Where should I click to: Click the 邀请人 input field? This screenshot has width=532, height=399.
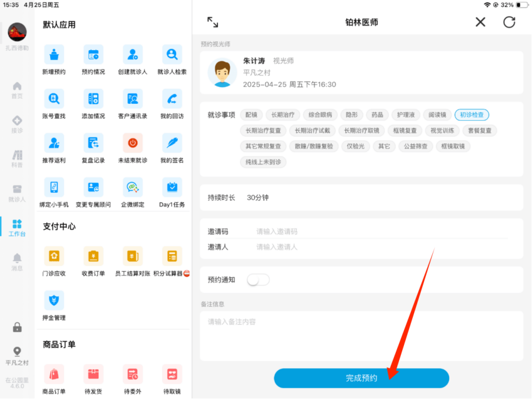(x=382, y=247)
